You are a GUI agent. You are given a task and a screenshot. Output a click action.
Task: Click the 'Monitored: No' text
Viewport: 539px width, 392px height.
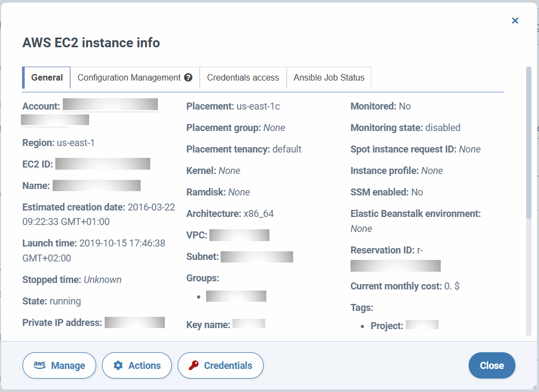[381, 106]
